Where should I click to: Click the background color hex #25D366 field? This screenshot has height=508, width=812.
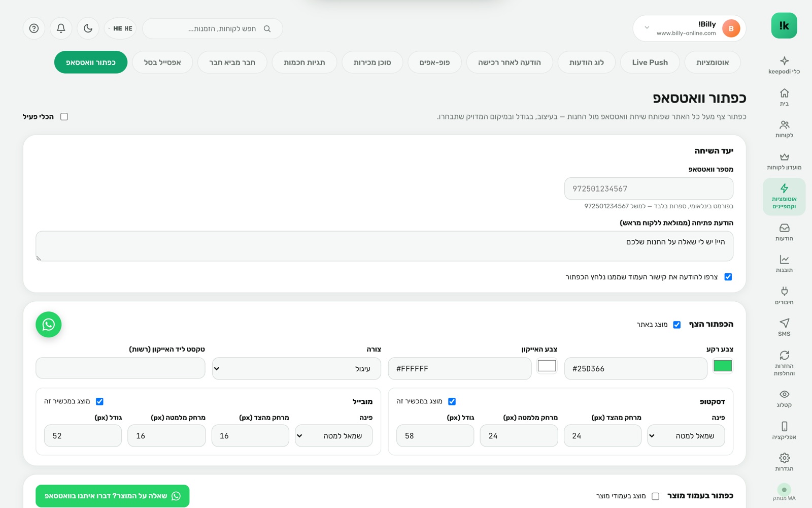pyautogui.click(x=636, y=368)
